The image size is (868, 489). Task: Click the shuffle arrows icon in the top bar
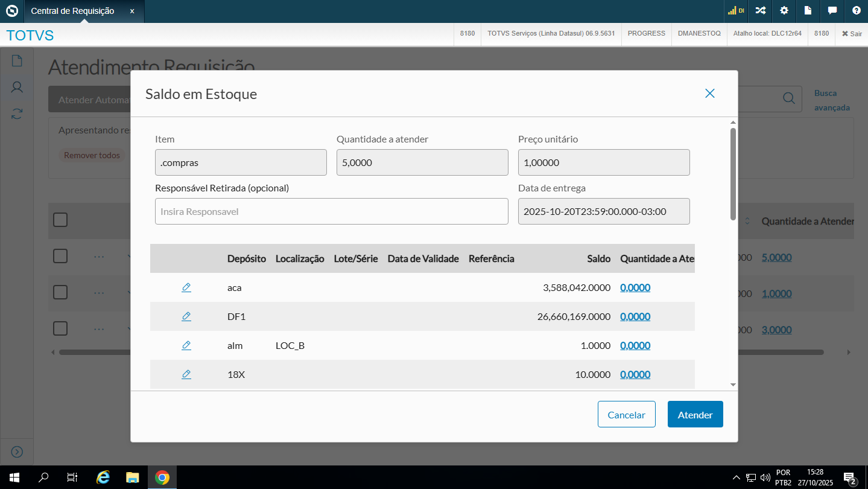[760, 10]
